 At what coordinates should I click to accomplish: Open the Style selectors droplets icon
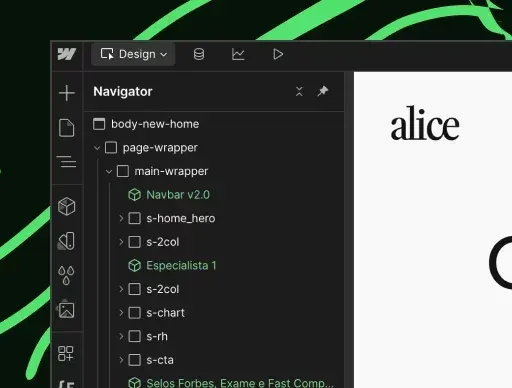click(66, 275)
